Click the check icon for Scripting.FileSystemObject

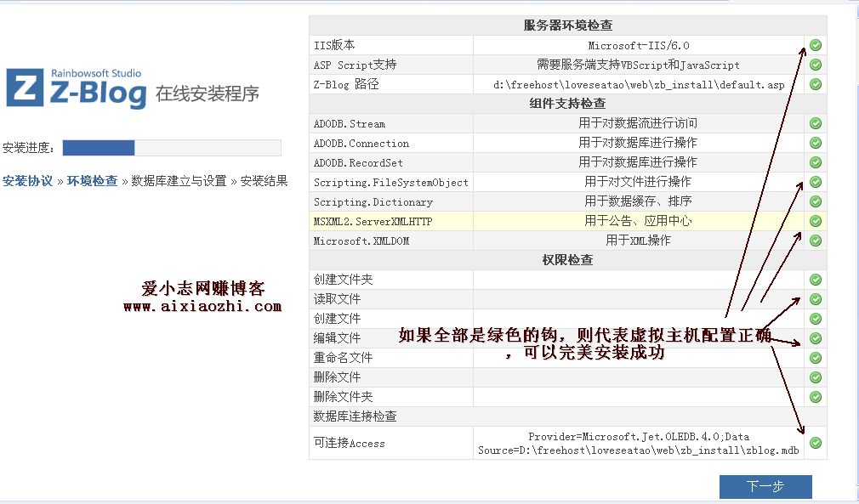click(815, 182)
